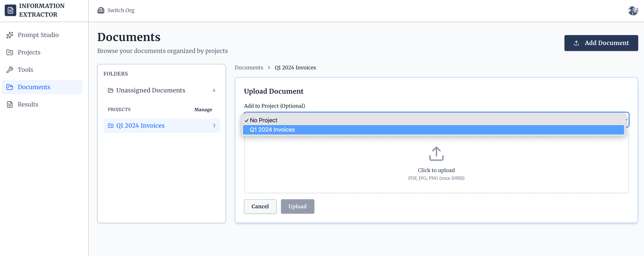Cancel the document upload
The height and width of the screenshot is (256, 644).
coord(260,206)
